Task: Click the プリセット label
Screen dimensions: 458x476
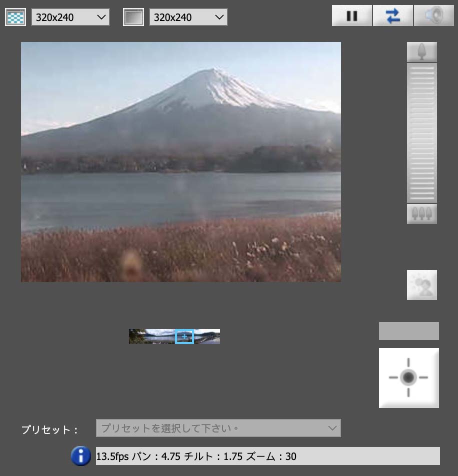Action: pyautogui.click(x=49, y=429)
